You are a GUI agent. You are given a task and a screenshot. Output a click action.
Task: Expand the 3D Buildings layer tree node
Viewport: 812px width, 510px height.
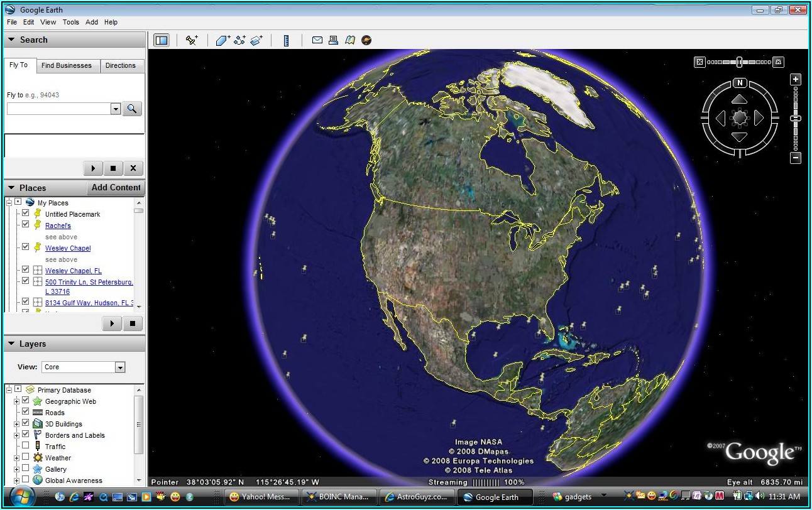17,424
